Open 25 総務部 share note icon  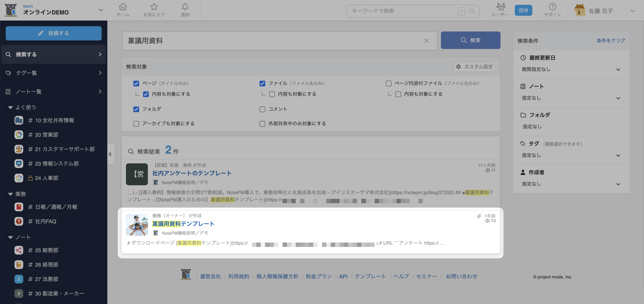19,250
